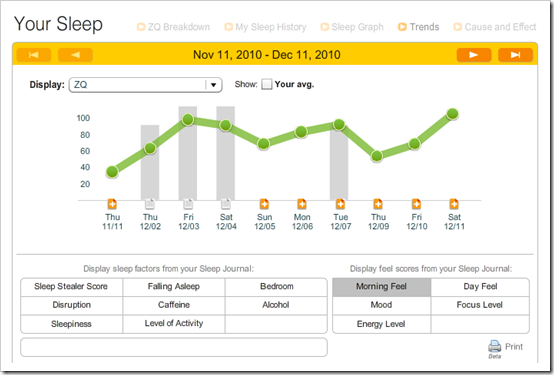Image resolution: width=554 pixels, height=375 pixels.
Task: Switch to Cause and Effect tab
Action: (495, 27)
